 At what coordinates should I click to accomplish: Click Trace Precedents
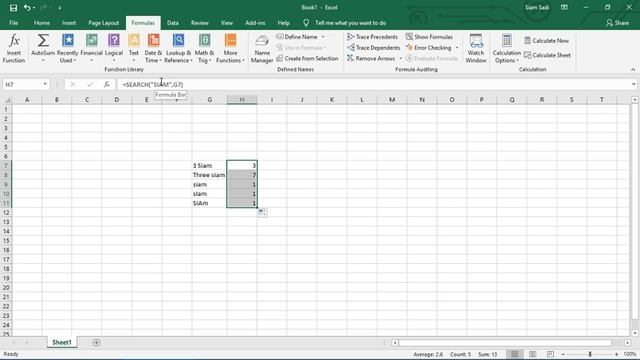[372, 37]
